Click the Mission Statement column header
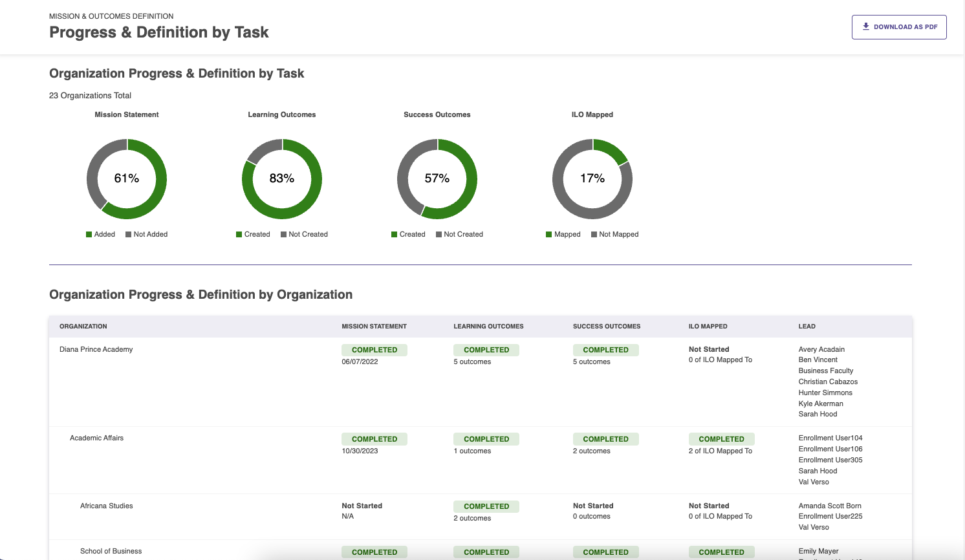 click(374, 327)
